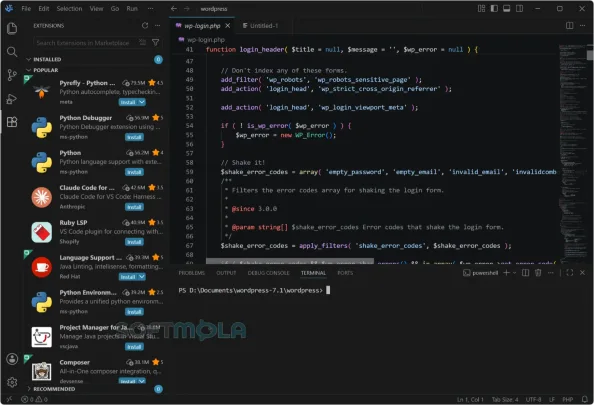Image resolution: width=594 pixels, height=405 pixels.
Task: Open the new terminal launch profile dropdown arrow
Action: point(514,273)
